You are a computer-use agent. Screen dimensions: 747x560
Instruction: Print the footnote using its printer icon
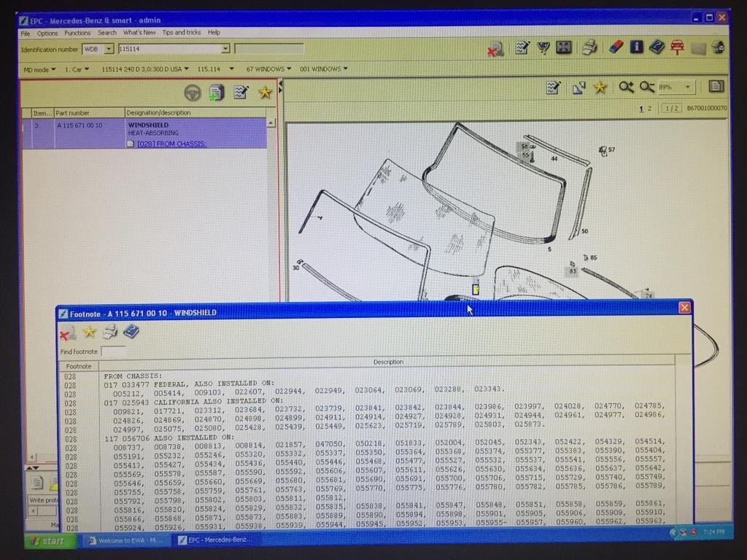point(111,332)
